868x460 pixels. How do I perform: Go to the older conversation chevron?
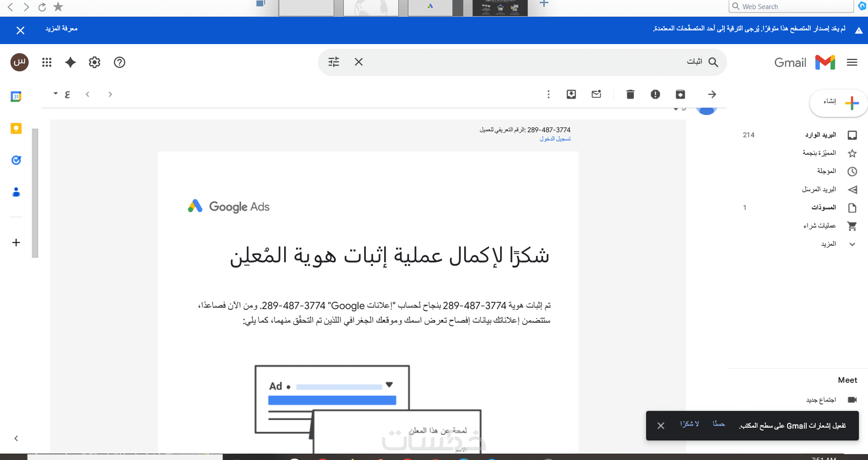point(110,94)
